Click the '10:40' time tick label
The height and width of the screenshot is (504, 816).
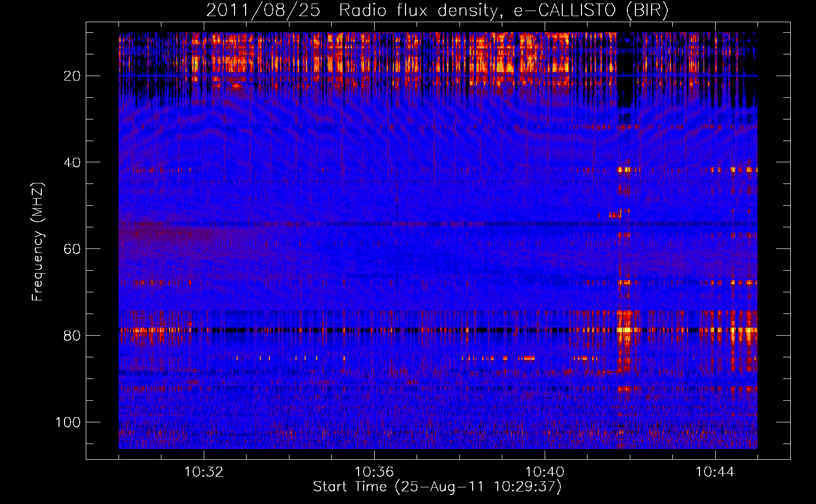545,472
